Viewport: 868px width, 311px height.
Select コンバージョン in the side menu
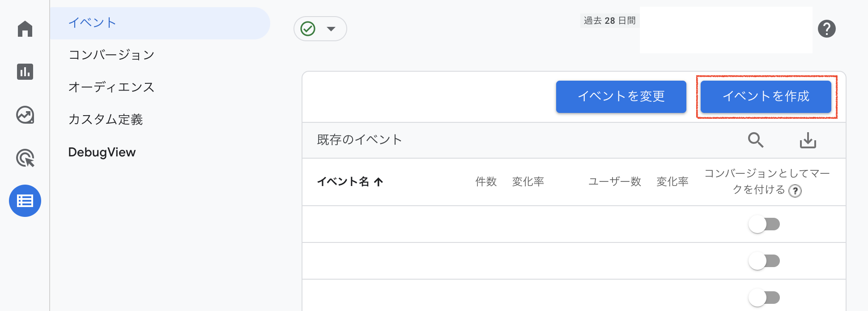[x=111, y=55]
